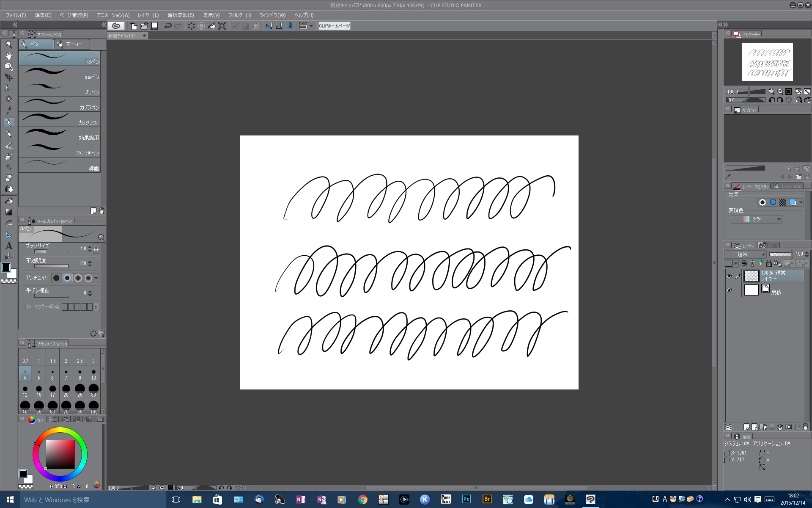
Task: Pick color from the color wheel square
Action: pyautogui.click(x=60, y=454)
